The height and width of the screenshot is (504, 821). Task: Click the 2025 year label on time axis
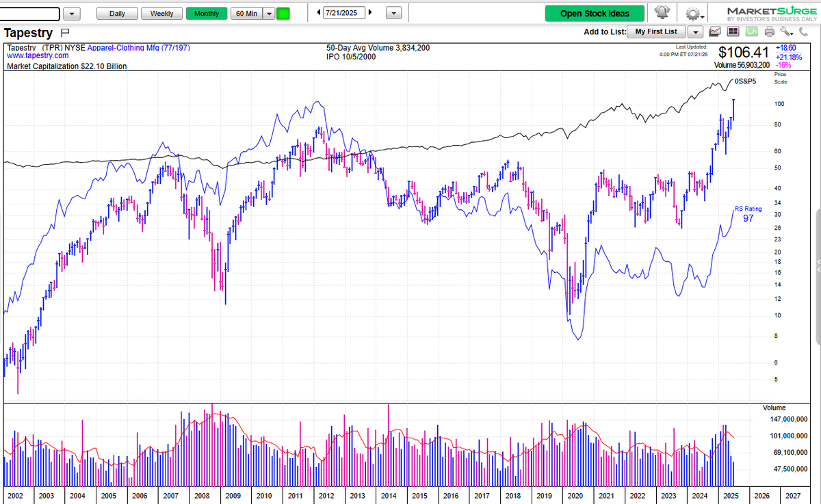[730, 496]
